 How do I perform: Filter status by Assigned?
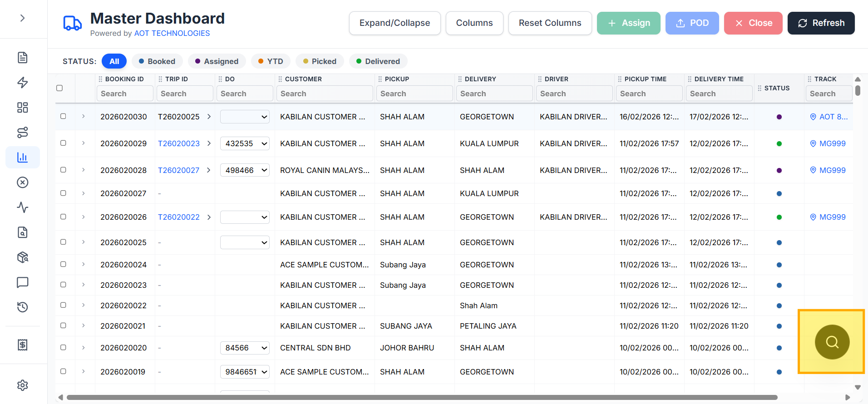[217, 61]
